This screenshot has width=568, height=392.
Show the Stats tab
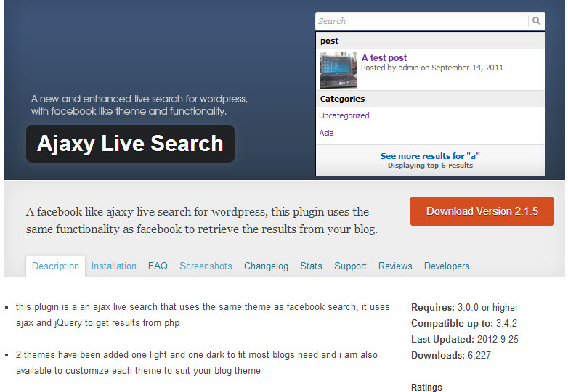[x=311, y=266]
